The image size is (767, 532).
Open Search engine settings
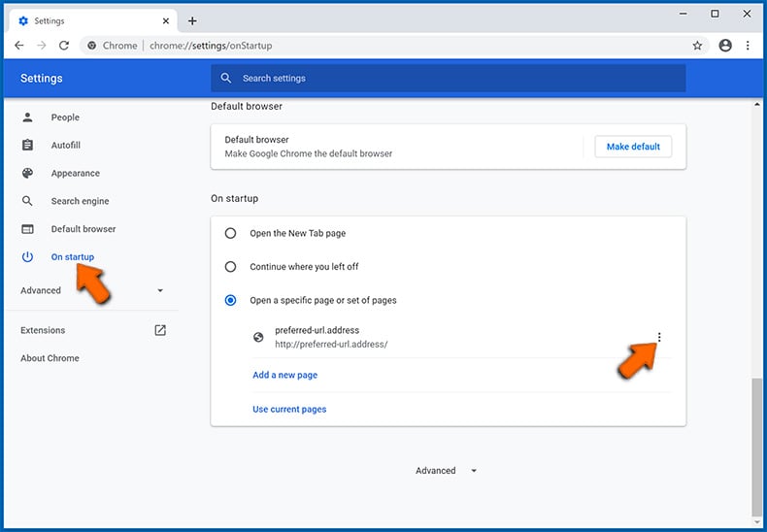click(81, 201)
